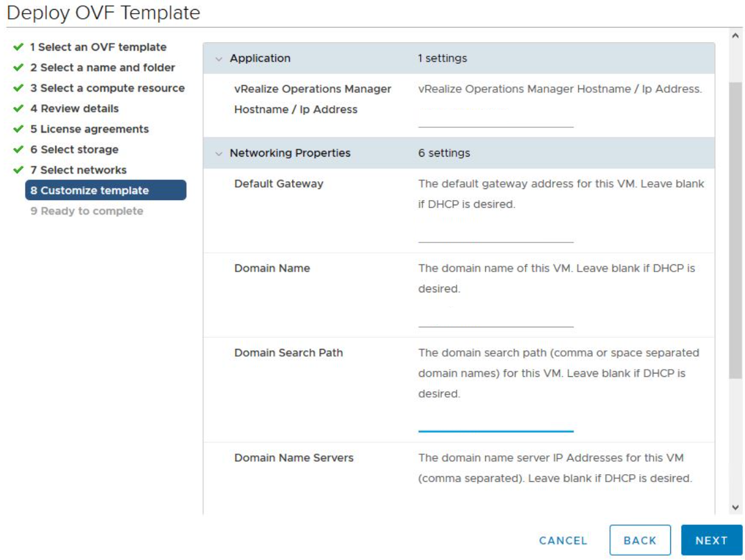Viewport: 745px width, 560px height.
Task: Click the checkmark icon next to Review details
Action: (x=18, y=108)
